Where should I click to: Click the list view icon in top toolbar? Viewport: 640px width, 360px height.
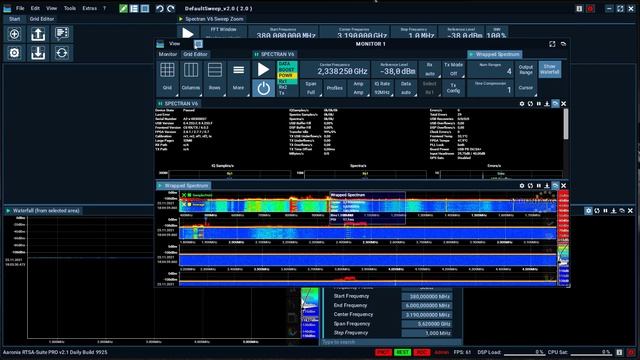[134, 9]
